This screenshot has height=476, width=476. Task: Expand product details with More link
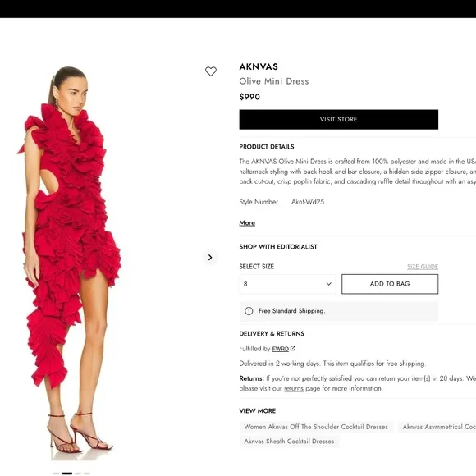[x=247, y=223]
